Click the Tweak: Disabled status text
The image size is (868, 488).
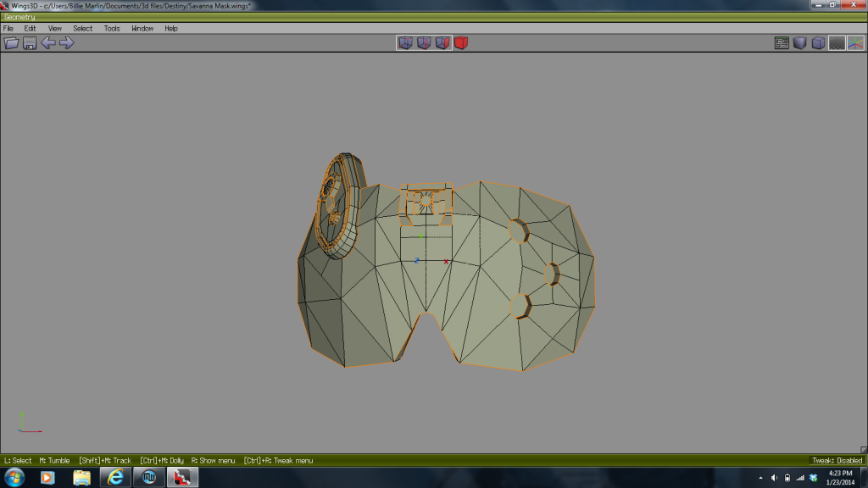[x=837, y=460]
